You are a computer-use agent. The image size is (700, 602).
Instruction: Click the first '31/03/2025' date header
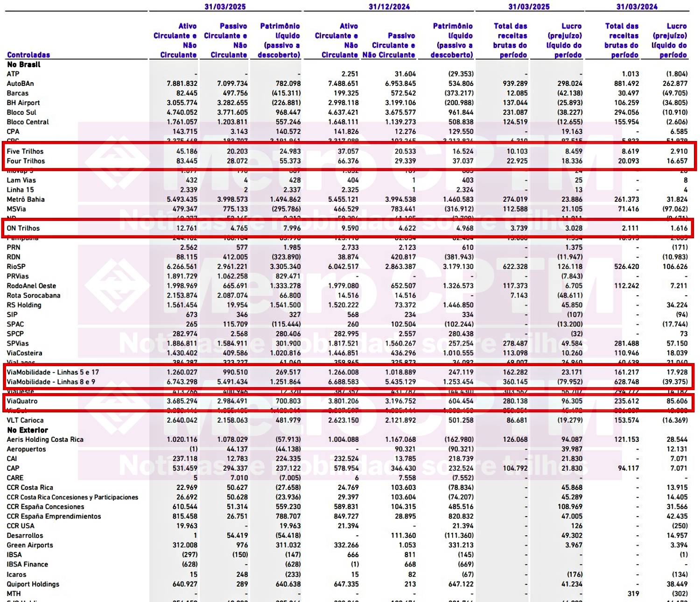pyautogui.click(x=225, y=7)
